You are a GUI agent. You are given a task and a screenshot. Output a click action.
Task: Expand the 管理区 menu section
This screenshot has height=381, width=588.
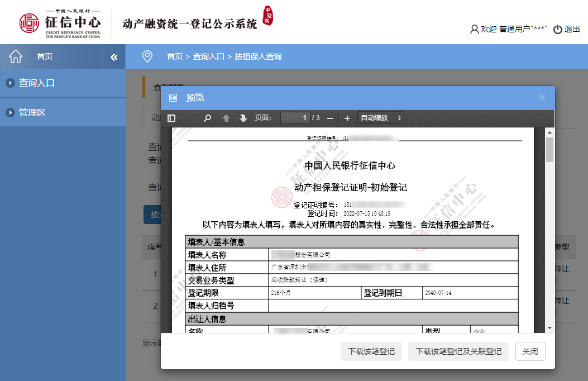tap(32, 113)
